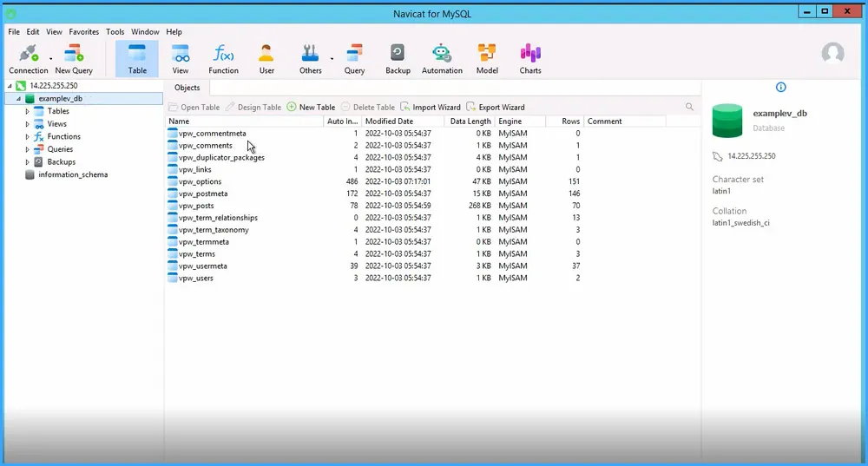Open the Charts toolbar icon

pos(530,54)
